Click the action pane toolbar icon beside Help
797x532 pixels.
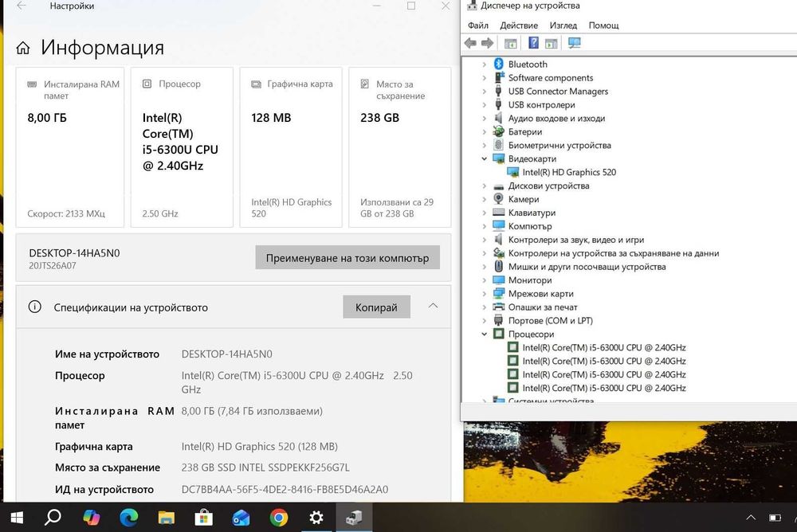[551, 44]
